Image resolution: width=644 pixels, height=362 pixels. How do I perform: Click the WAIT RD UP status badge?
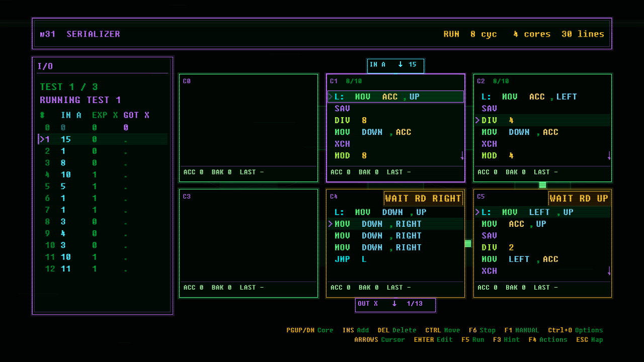click(579, 199)
